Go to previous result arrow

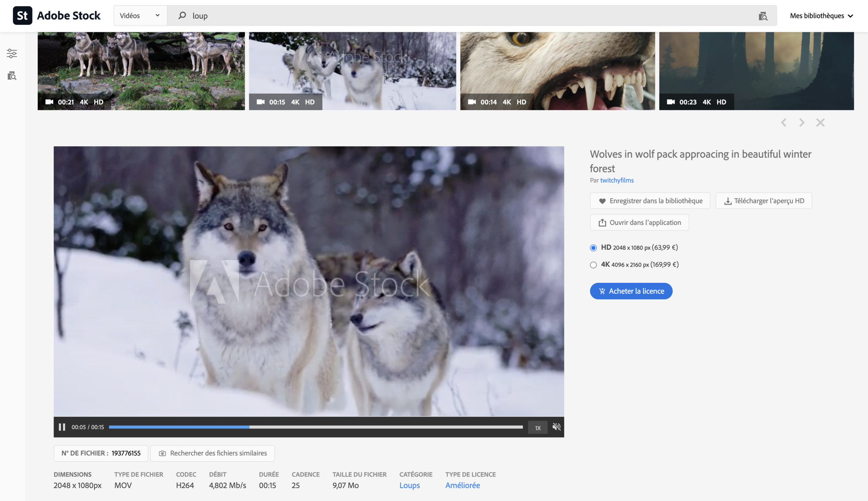(x=784, y=122)
